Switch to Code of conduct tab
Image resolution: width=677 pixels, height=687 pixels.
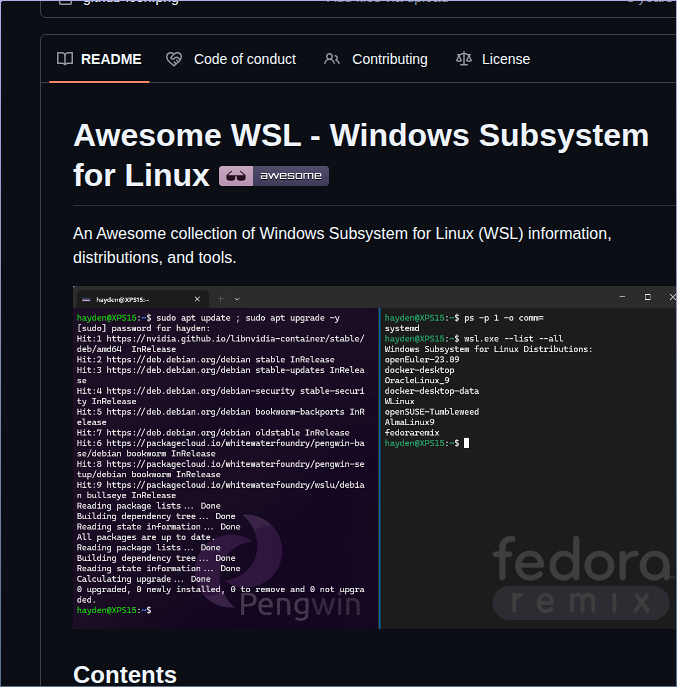[x=231, y=59]
